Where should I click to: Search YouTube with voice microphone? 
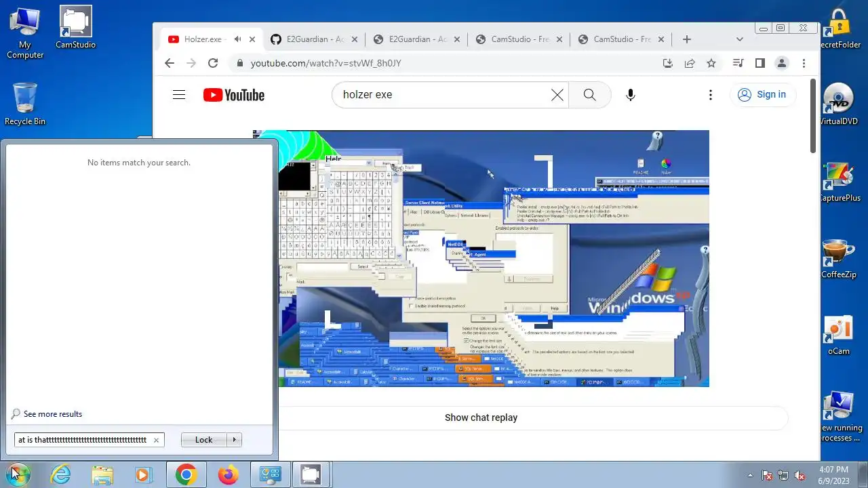(x=631, y=95)
